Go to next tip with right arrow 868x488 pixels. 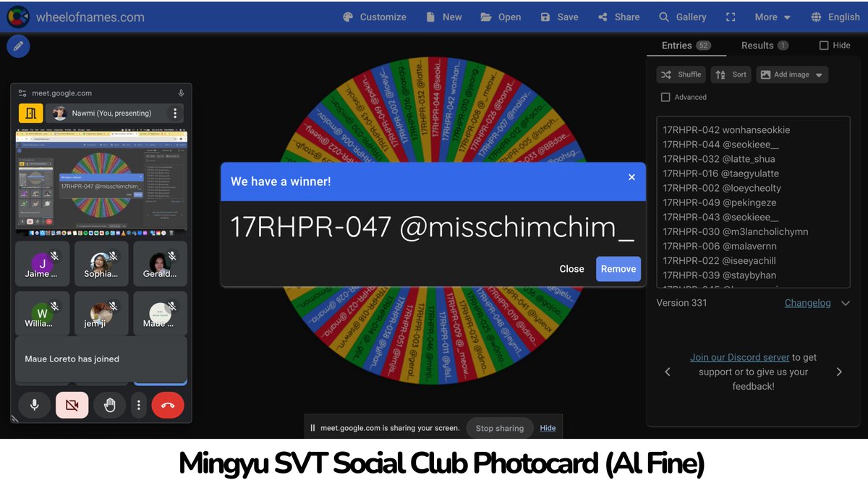point(839,372)
